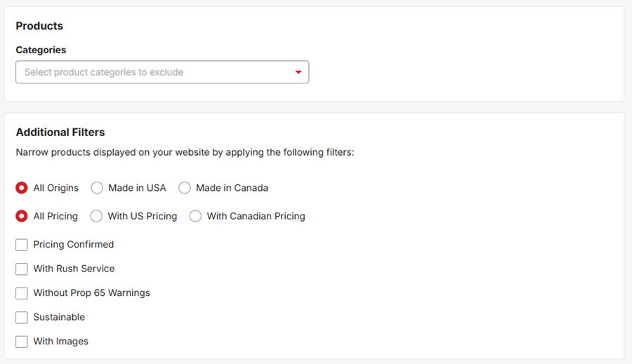Click the 'Made in Canada' label text

(232, 188)
